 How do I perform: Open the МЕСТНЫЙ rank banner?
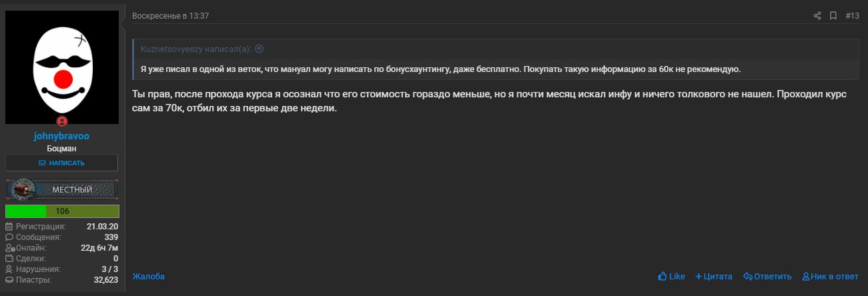[x=62, y=189]
